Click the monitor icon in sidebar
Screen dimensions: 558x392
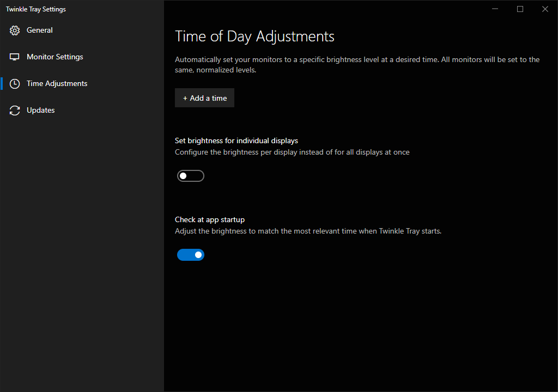(x=15, y=57)
